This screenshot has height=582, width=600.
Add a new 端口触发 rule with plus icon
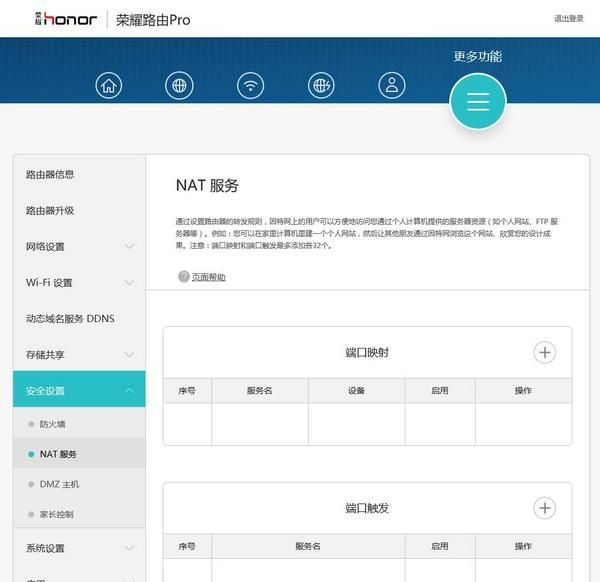[x=545, y=508]
